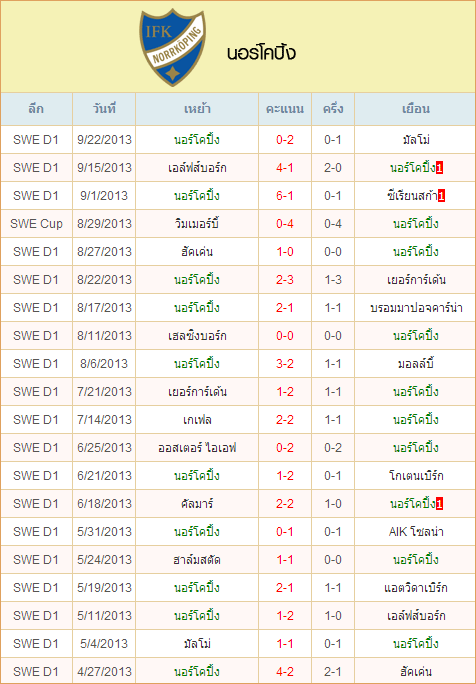Screen dimensions: 476x684
Task: Click the date 5/4/2013
Action: coord(104,643)
